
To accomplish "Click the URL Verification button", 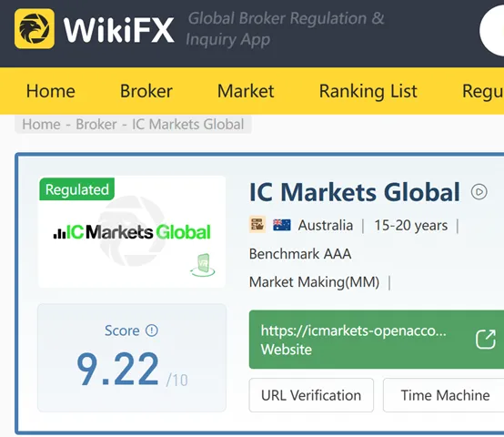I will [x=311, y=395].
